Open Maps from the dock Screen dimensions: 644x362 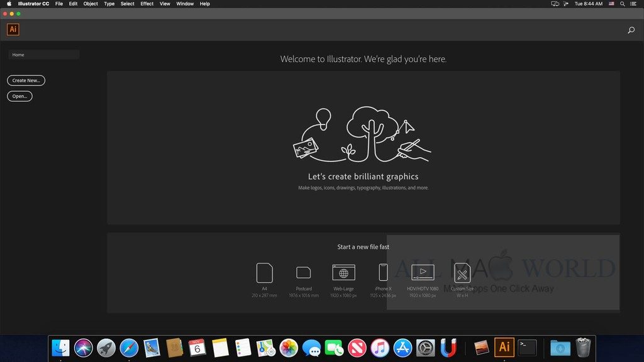click(x=266, y=348)
